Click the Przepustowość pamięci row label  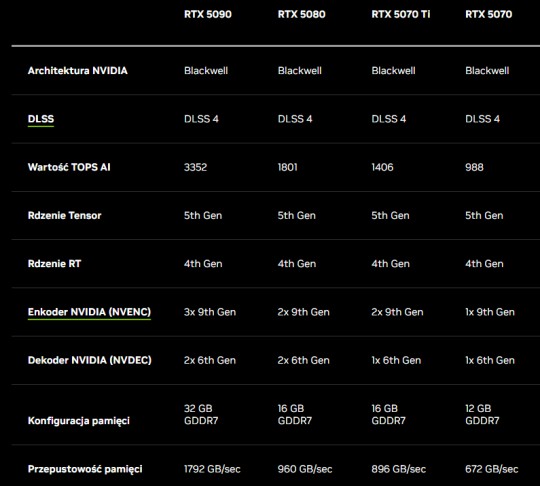[85, 469]
